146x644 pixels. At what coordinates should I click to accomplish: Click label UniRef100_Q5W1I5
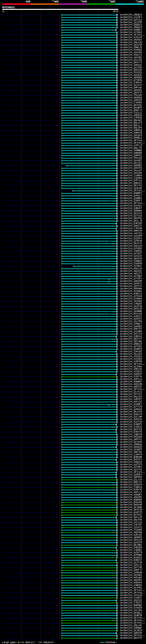[131, 47]
